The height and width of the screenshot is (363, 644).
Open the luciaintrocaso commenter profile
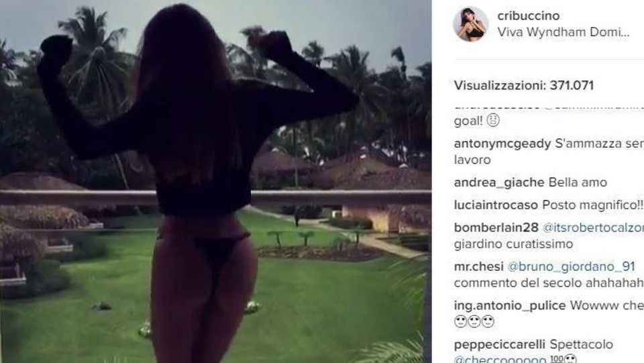click(x=496, y=205)
